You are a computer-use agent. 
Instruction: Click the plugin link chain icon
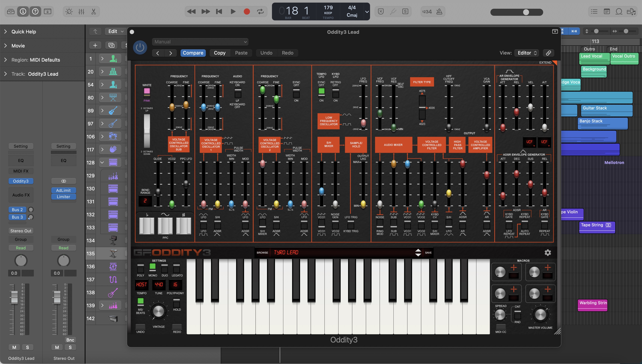coord(548,53)
